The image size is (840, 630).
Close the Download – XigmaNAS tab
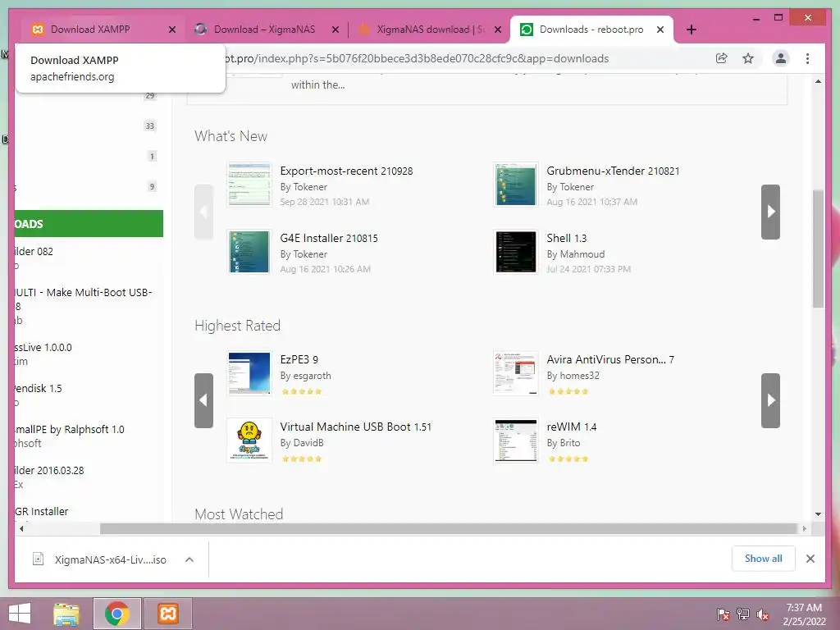point(336,30)
